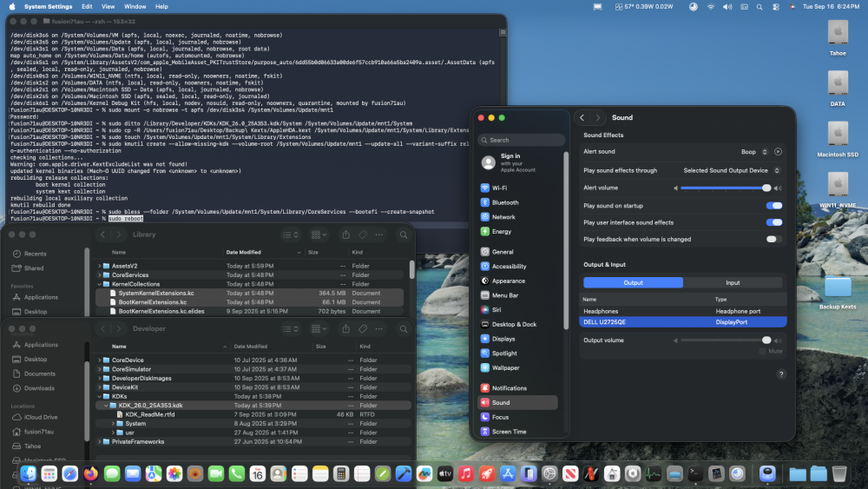
Task: Open the View menu
Action: pos(108,7)
